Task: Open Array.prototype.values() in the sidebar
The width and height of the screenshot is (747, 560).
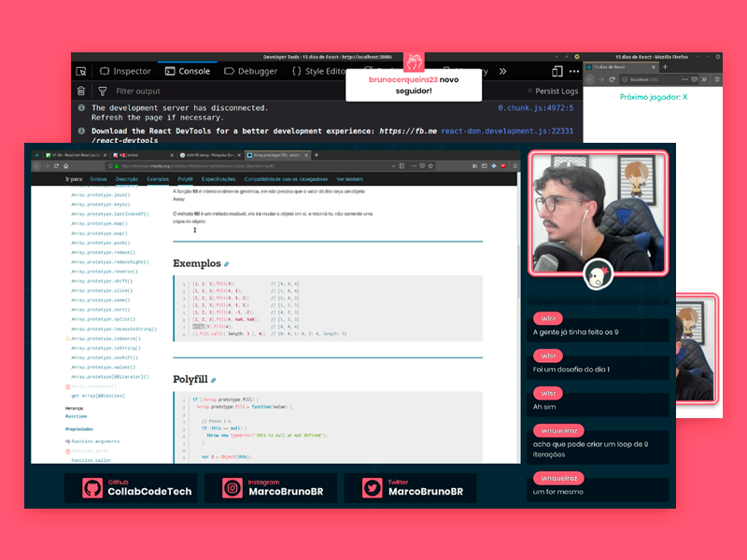Action: point(103,367)
